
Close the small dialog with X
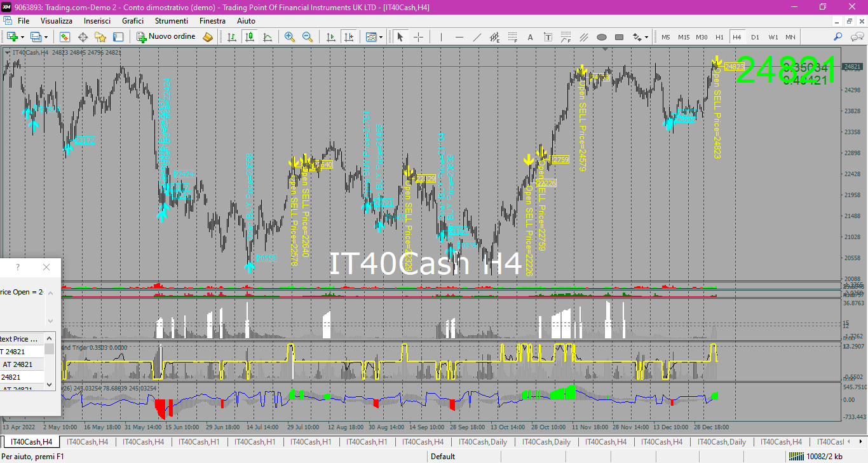46,267
